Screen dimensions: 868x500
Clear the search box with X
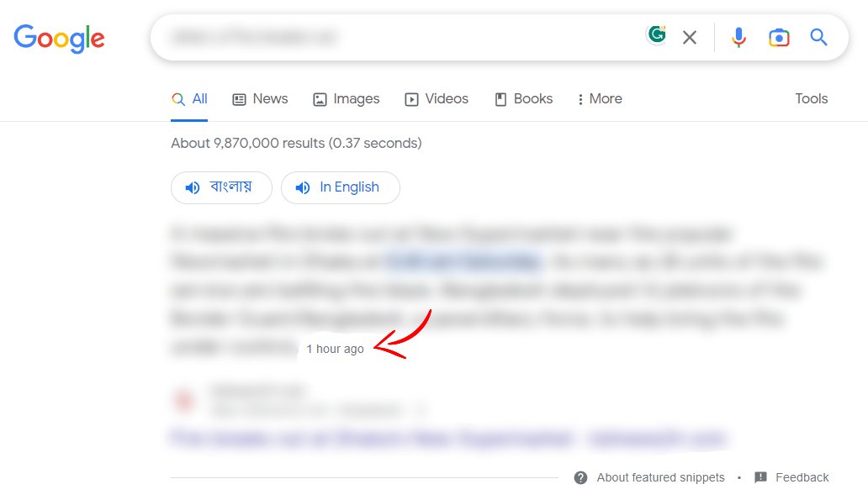689,38
